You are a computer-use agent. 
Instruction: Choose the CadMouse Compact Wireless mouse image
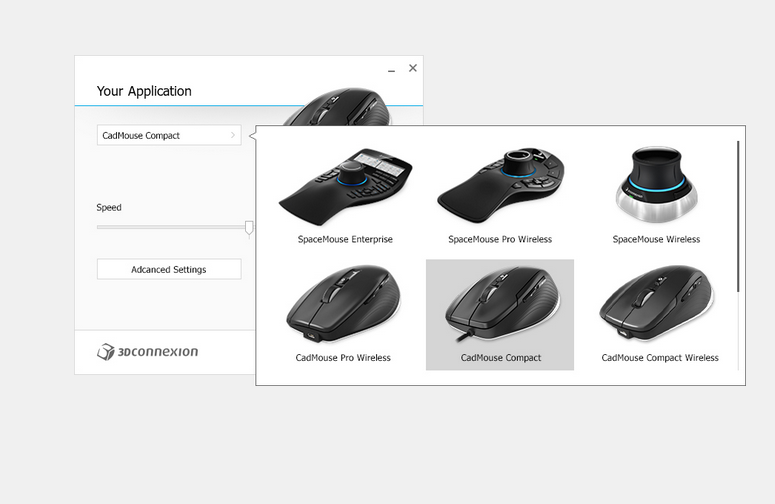[659, 306]
